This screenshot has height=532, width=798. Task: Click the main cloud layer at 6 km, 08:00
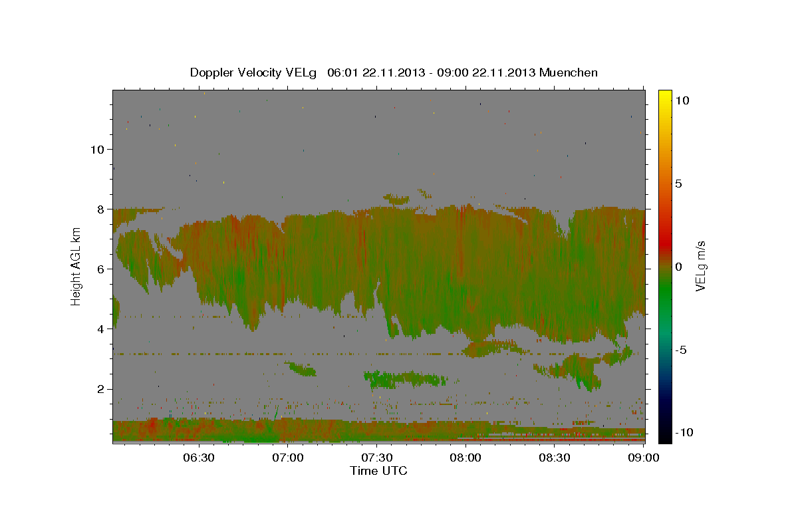pos(465,269)
